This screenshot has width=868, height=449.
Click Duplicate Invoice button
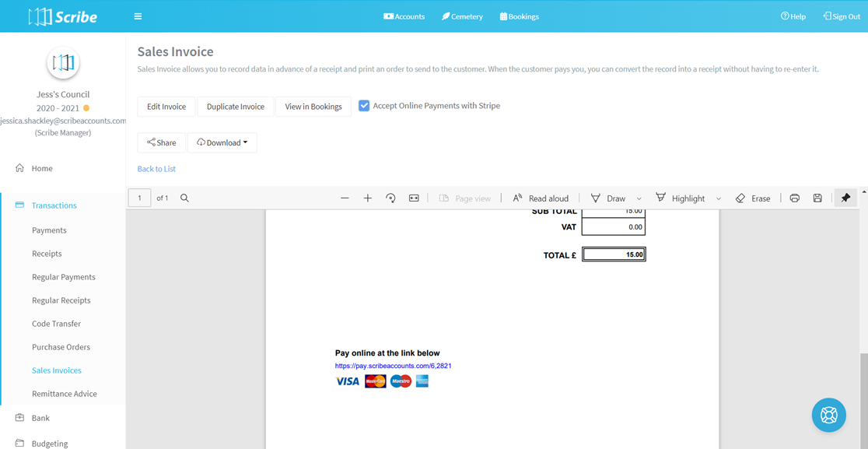(236, 107)
